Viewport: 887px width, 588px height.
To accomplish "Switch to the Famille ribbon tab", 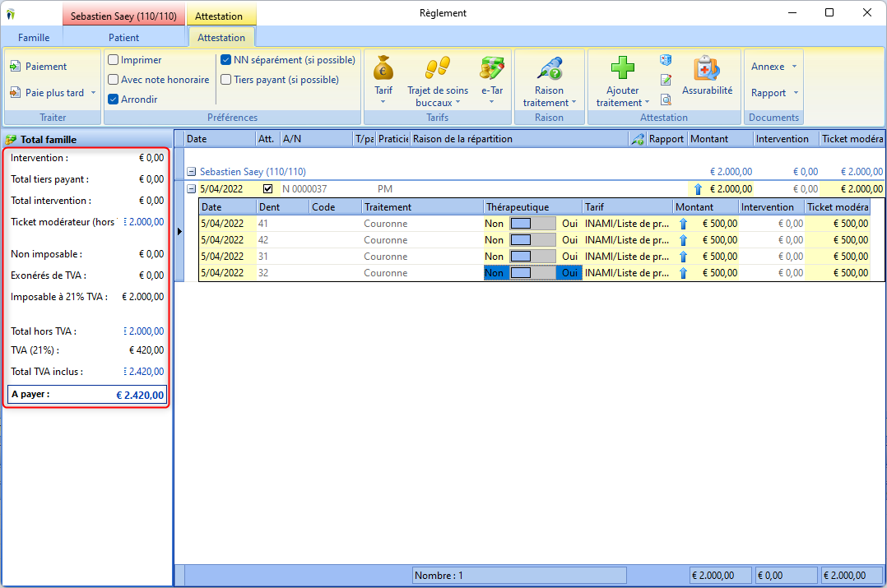I will coord(34,38).
